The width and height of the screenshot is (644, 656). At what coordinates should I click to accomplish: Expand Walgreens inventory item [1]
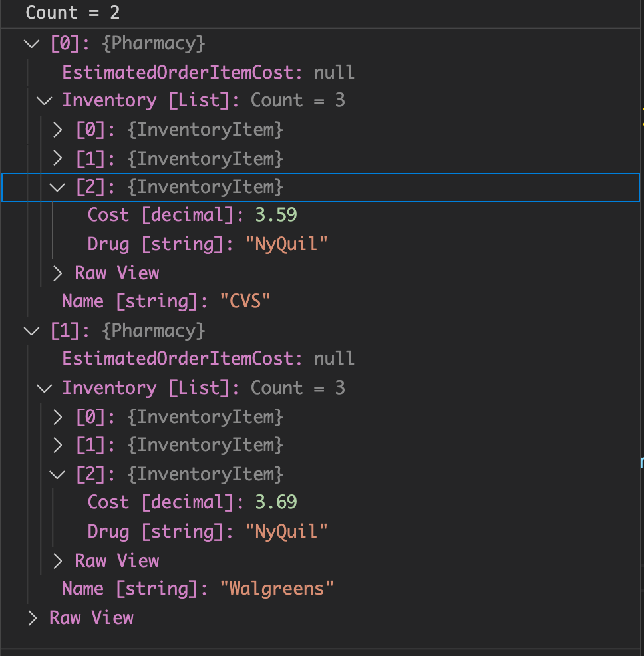tap(58, 446)
